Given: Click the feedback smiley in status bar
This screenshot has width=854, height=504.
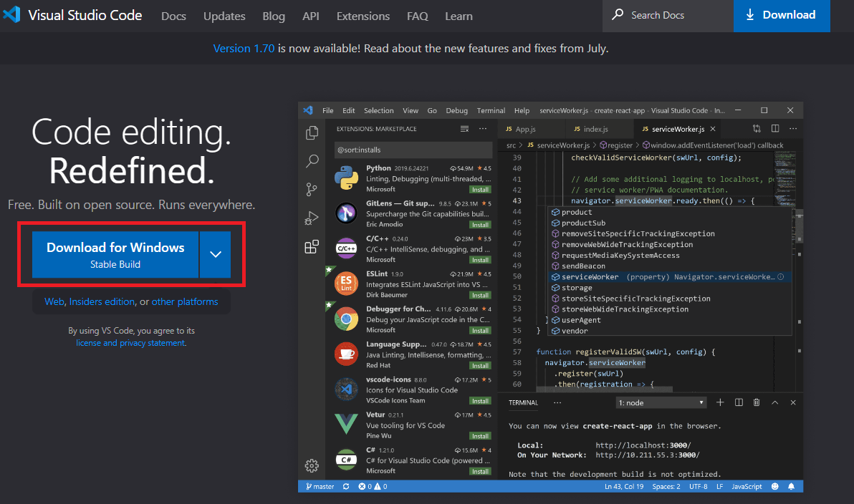Looking at the screenshot, I should pos(775,487).
